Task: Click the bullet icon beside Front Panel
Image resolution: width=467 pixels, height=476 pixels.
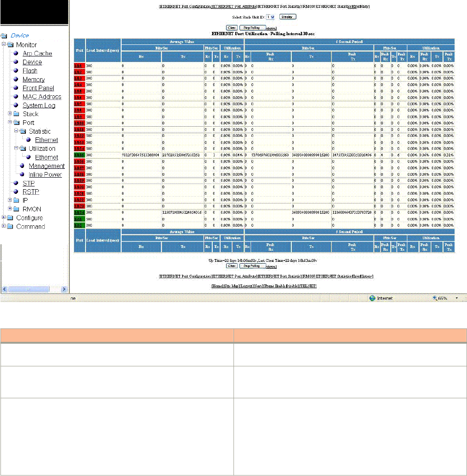Action: point(16,88)
